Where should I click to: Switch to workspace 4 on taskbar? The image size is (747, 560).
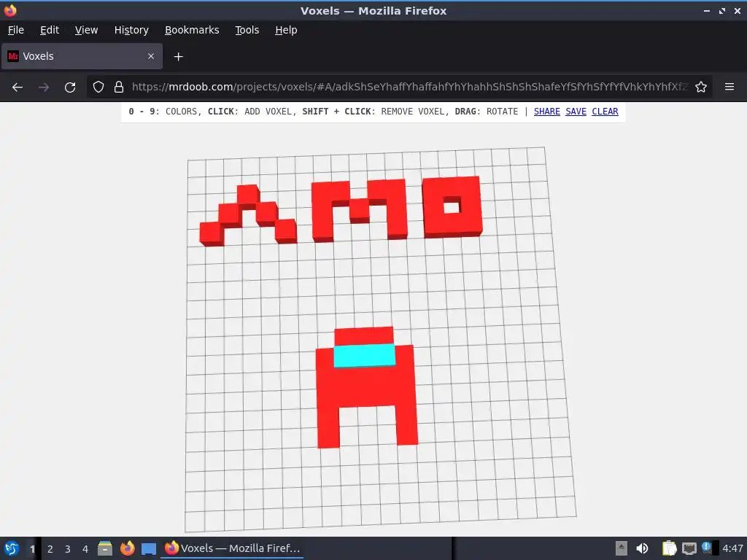pos(85,548)
